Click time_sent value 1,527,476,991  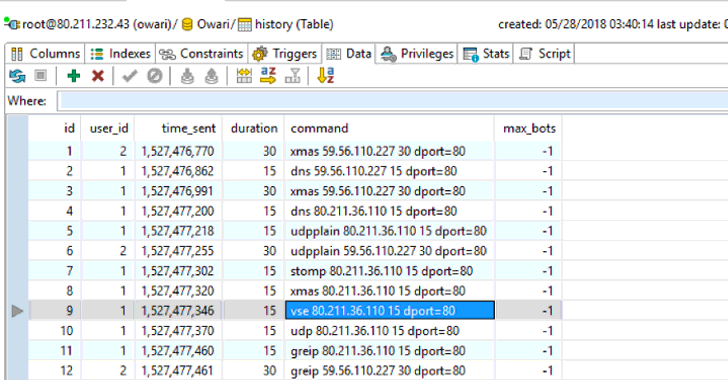(178, 191)
